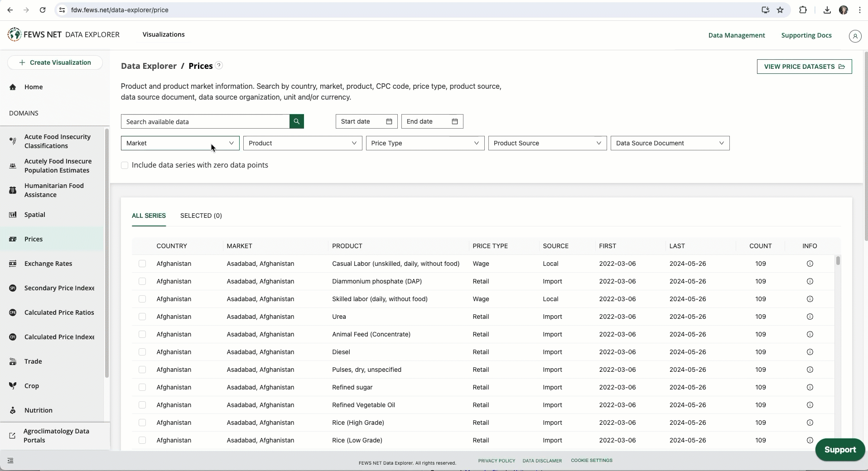Collapse the sidebar using bottom-left menu icon

tap(10, 461)
